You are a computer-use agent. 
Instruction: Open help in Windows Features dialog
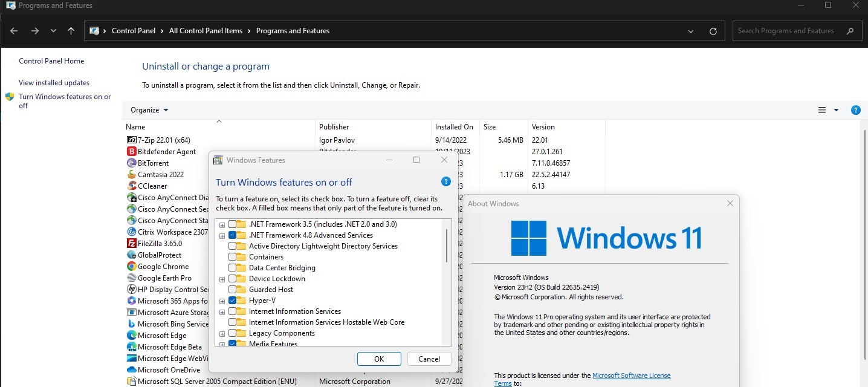[x=445, y=181]
